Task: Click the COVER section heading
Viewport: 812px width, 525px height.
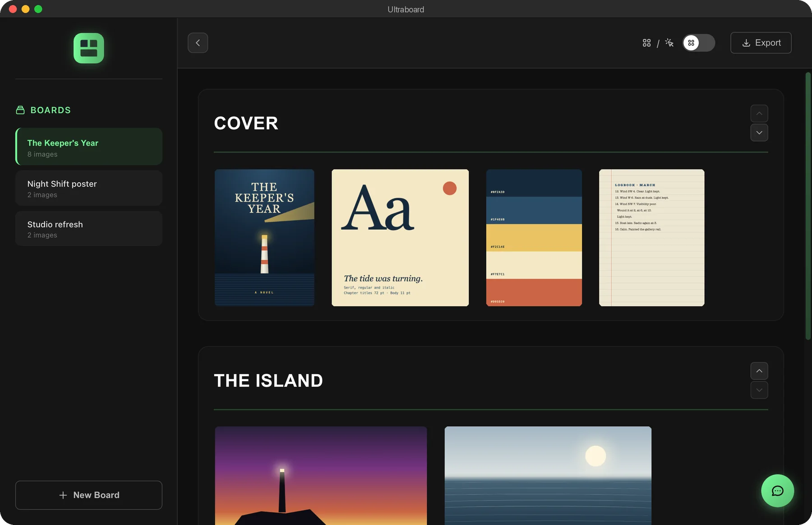Action: (246, 123)
